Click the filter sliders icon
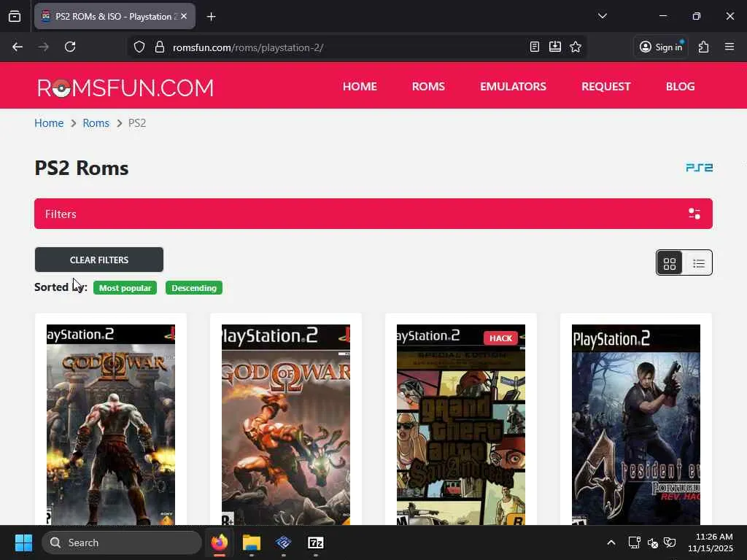The image size is (747, 560). [694, 214]
